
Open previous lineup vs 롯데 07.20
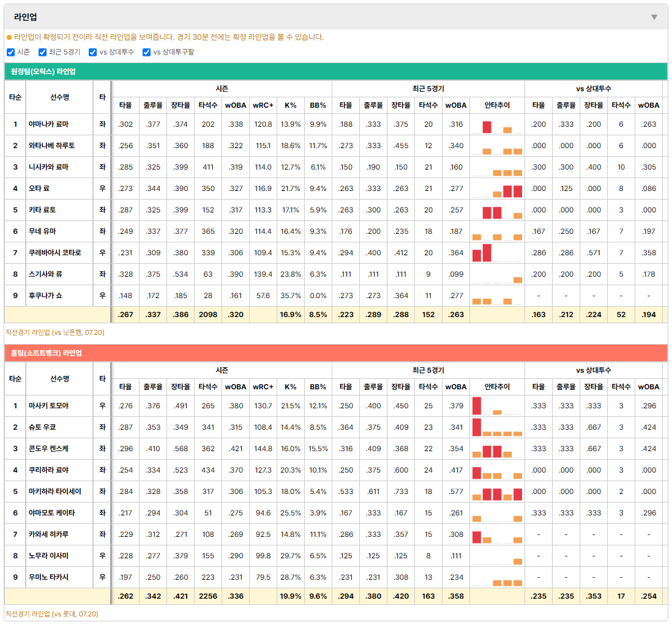52,614
